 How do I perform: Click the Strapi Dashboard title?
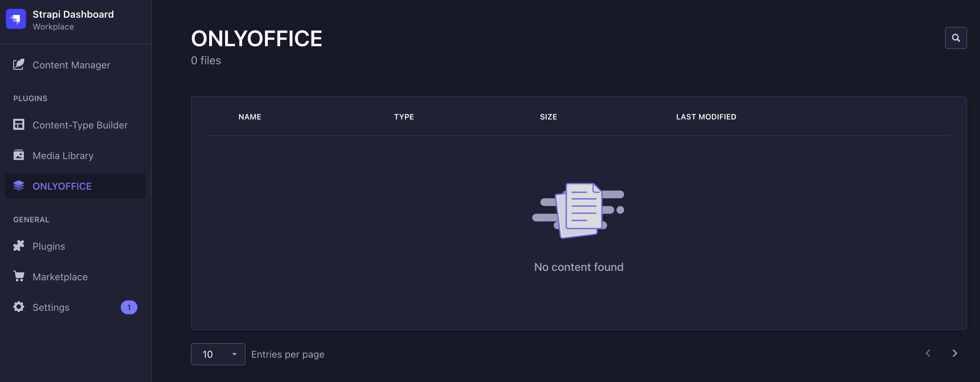73,14
